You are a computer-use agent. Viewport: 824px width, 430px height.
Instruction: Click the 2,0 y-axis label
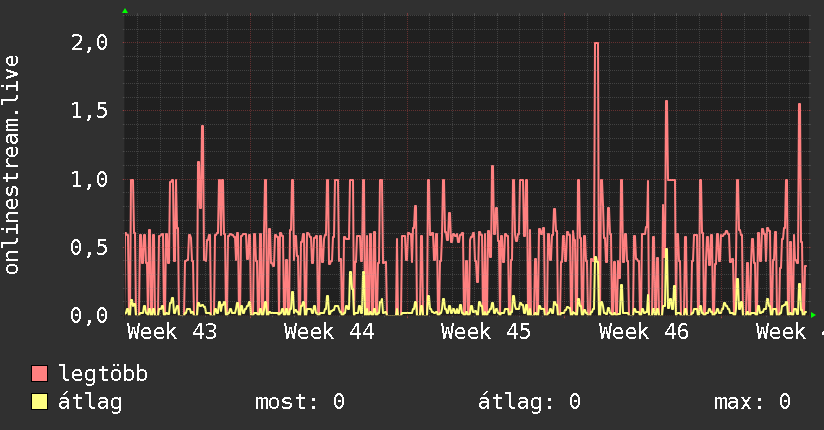point(89,43)
